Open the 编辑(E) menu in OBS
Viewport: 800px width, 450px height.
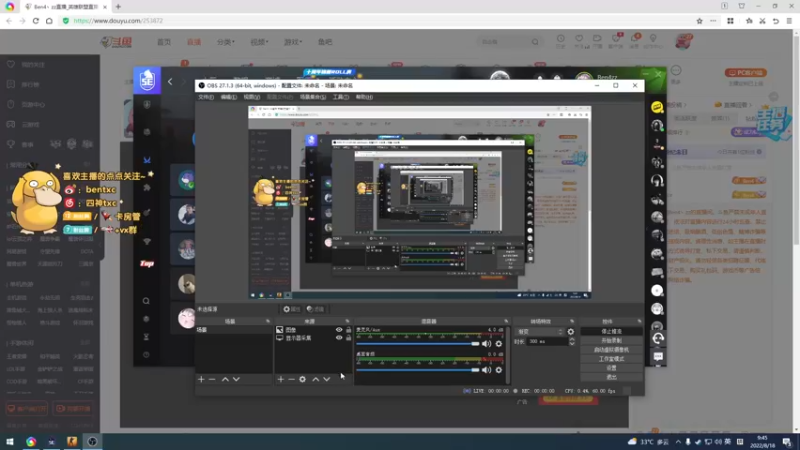tap(228, 97)
